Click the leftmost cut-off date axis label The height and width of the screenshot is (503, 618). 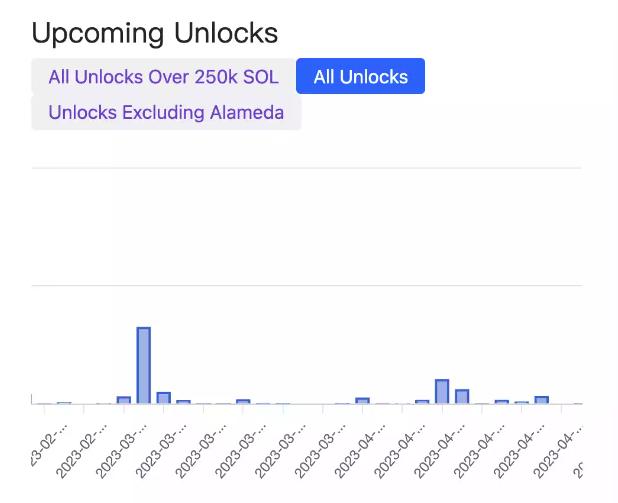[45, 448]
